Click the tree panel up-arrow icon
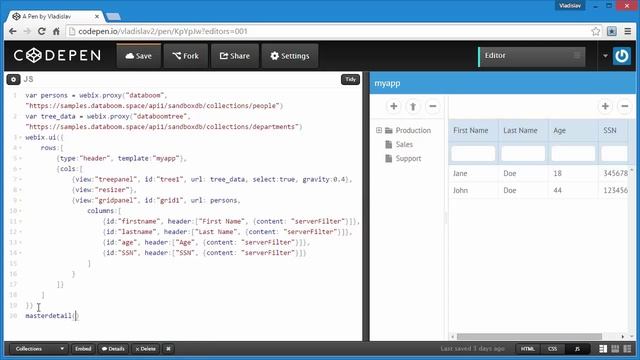Image resolution: width=640 pixels, height=360 pixels. click(413, 107)
